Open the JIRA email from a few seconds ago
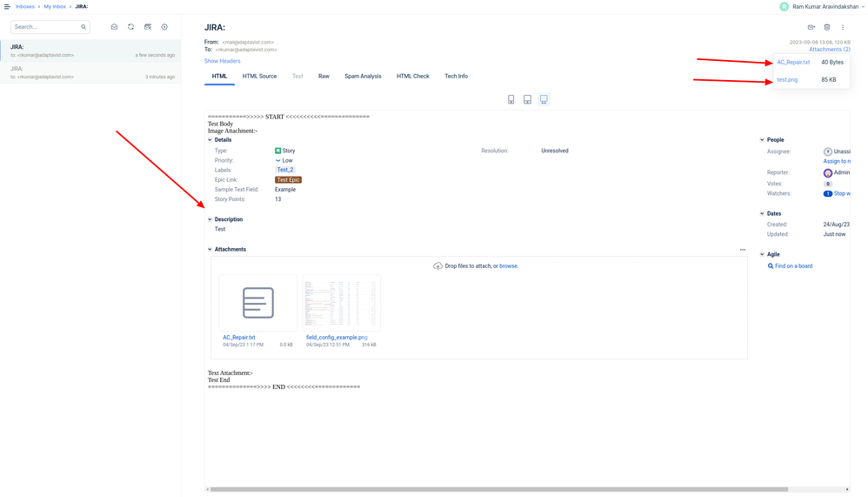Screen dimensions: 868x497 (x=90, y=50)
